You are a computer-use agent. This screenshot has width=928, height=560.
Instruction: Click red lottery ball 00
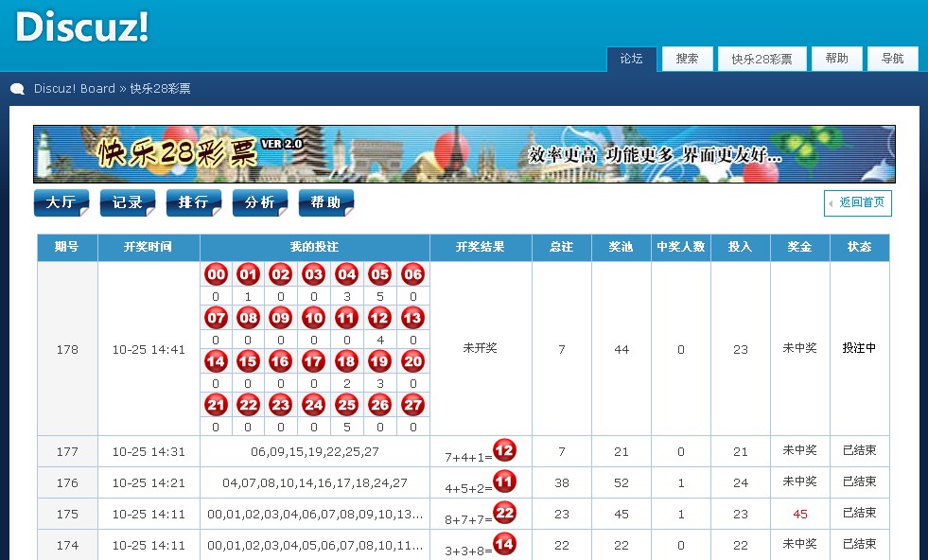pyautogui.click(x=216, y=274)
